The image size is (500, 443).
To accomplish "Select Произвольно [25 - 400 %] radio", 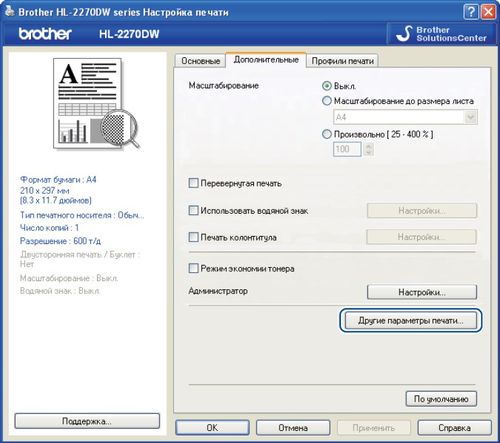I will pos(327,134).
